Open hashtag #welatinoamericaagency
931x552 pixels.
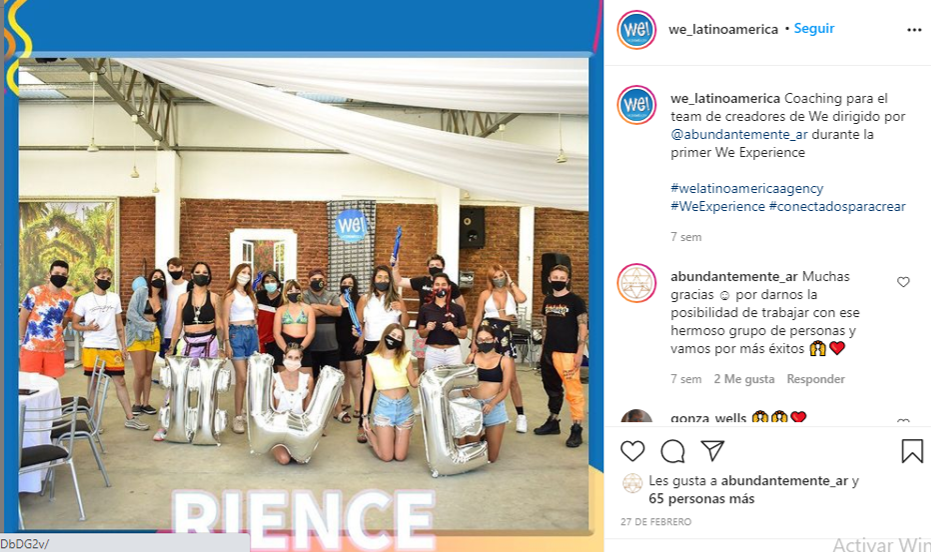[747, 188]
